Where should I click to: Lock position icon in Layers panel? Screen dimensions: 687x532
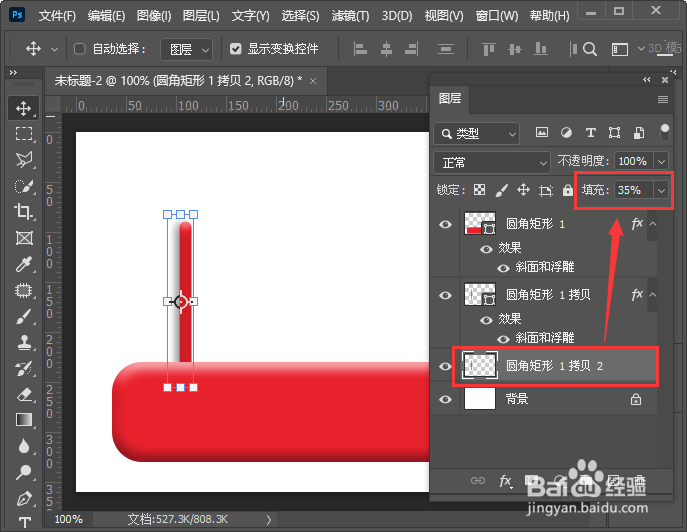coord(524,190)
